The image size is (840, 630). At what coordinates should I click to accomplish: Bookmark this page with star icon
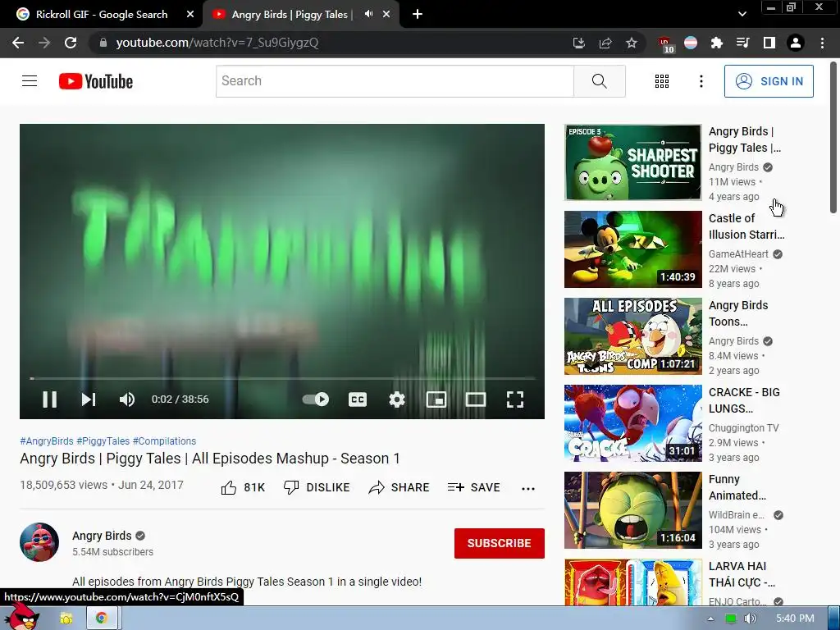(632, 43)
